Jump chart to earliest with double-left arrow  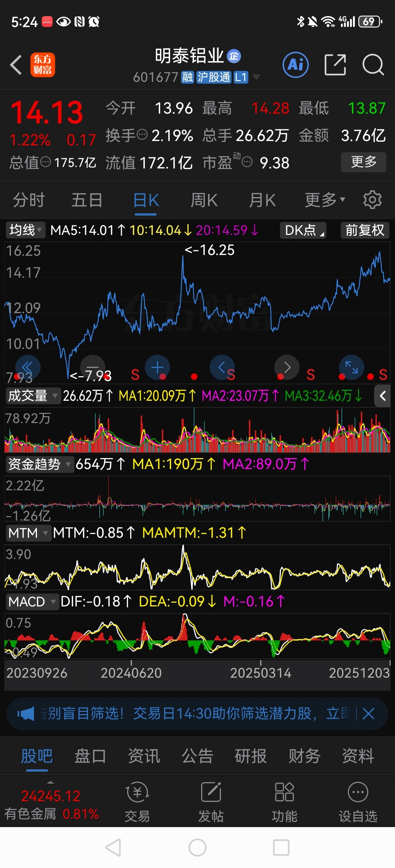click(x=28, y=367)
